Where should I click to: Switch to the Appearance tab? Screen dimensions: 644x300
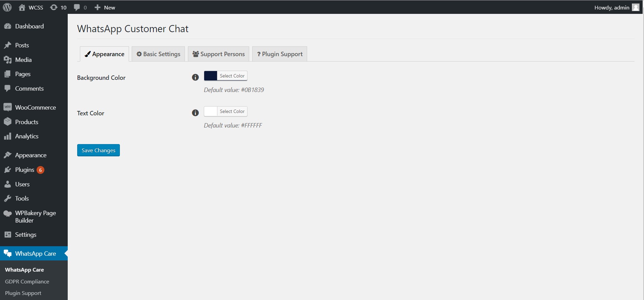coord(104,54)
